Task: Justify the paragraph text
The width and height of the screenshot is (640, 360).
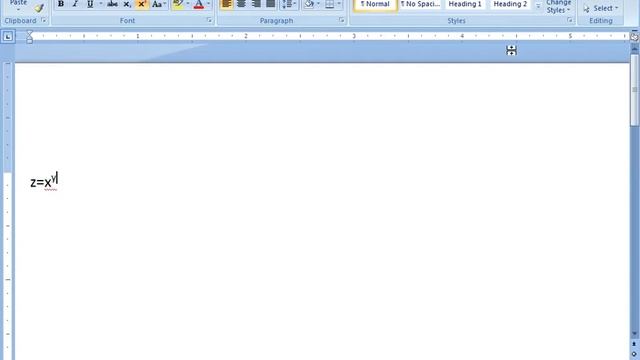Action: tap(271, 4)
